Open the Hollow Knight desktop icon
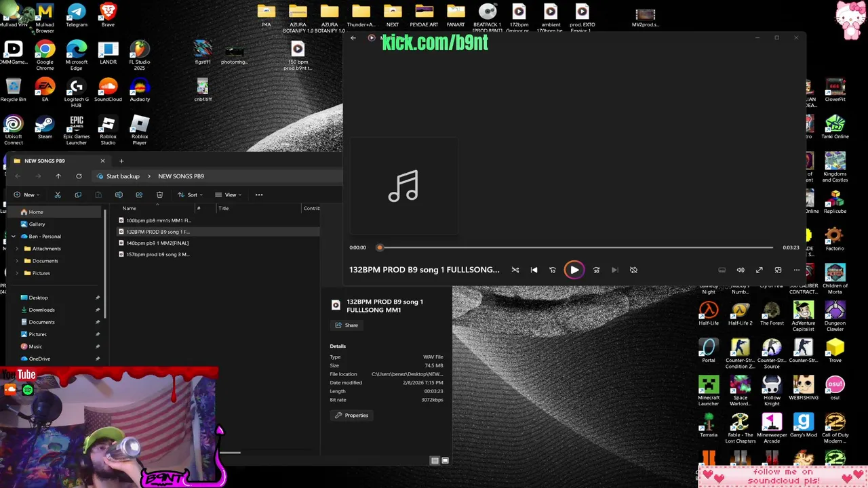Viewport: 868px width, 488px height. (x=772, y=391)
